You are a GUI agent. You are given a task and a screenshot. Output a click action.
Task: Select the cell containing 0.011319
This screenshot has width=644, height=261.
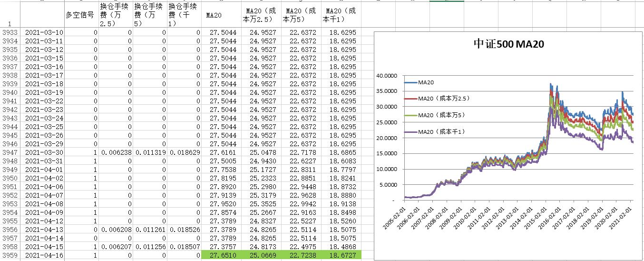click(x=150, y=152)
